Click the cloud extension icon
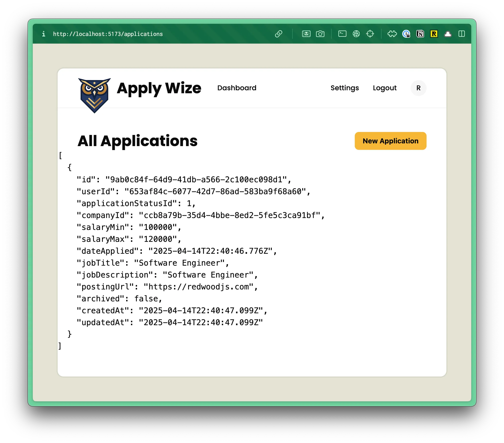The width and height of the screenshot is (504, 443). coord(448,34)
